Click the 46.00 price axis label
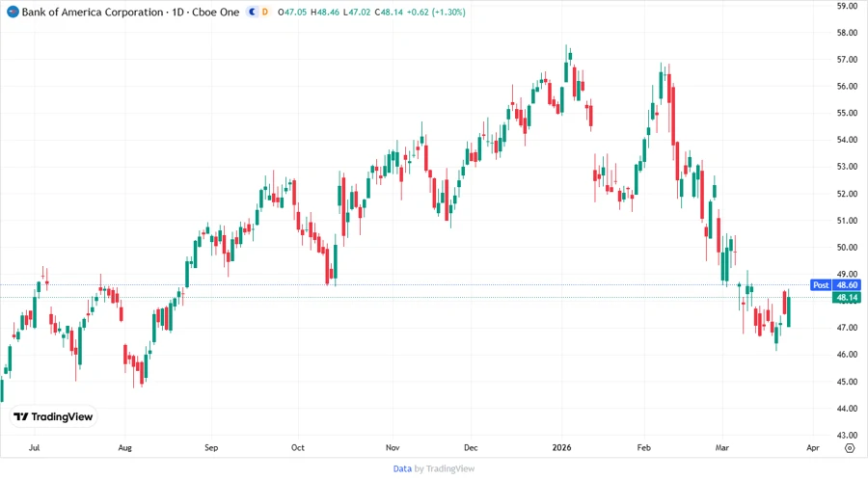Screen dimensions: 868x480 (847, 355)
